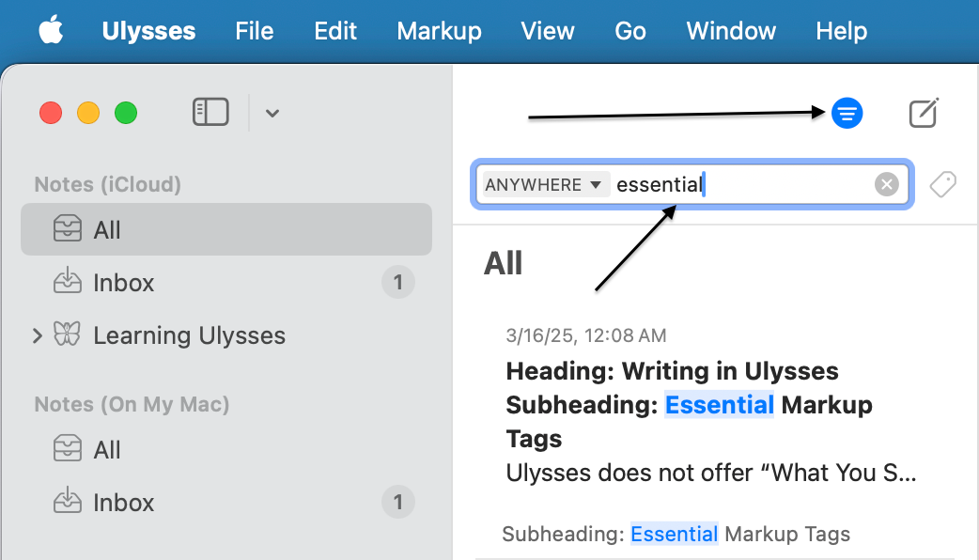Open the Markup menu

439,31
